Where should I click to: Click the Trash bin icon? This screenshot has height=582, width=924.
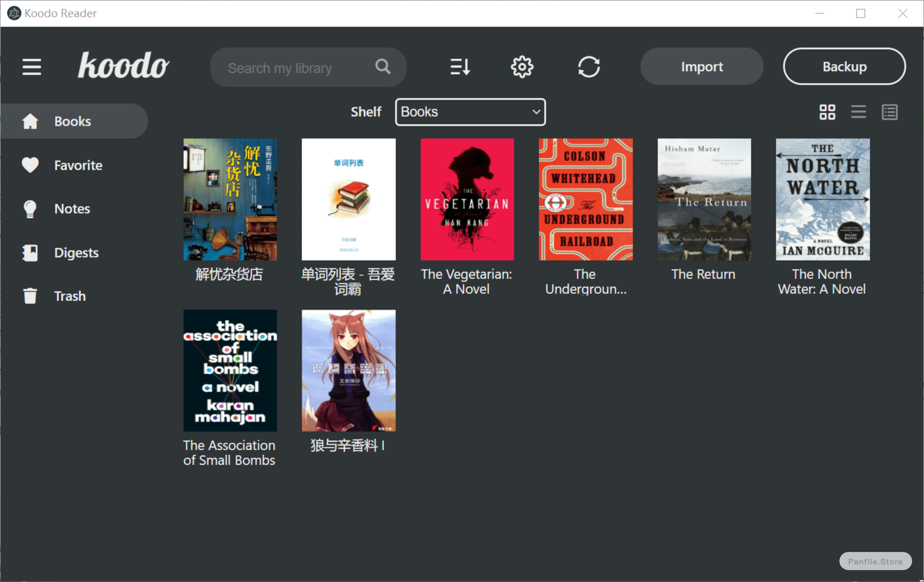click(x=30, y=296)
